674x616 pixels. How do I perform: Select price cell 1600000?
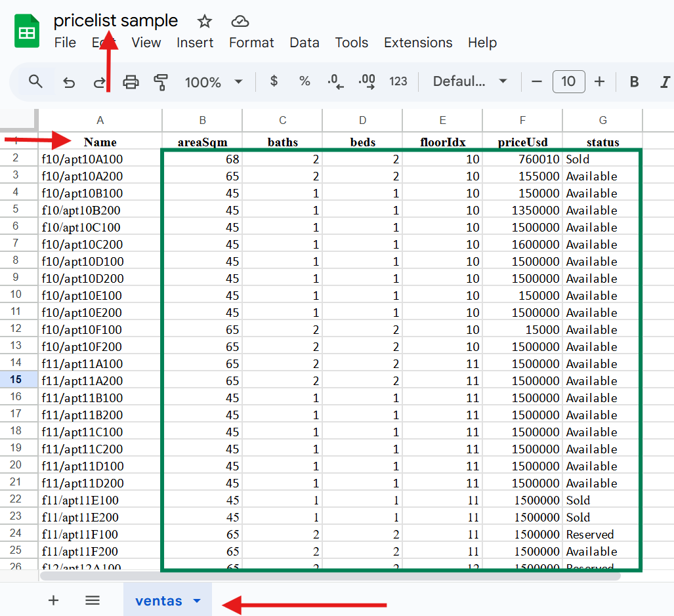coord(522,244)
